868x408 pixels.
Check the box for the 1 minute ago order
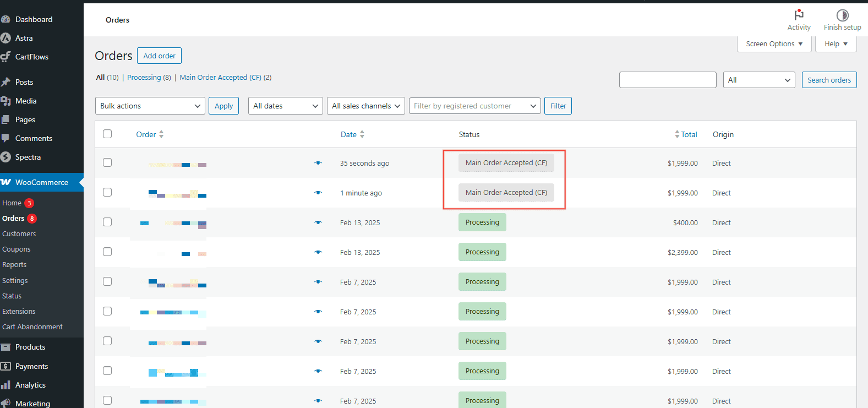coord(107,192)
